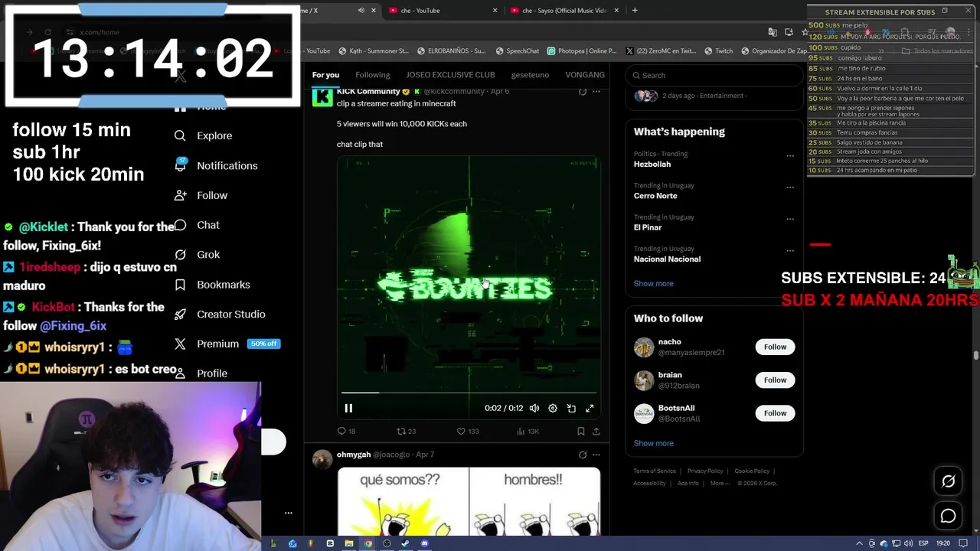
Task: Switch to the For you tab
Action: coord(325,75)
